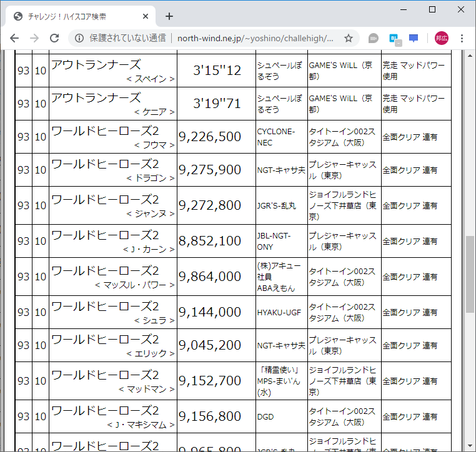Viewport: 476px width, 452px height.
Task: Click タイトーイン002スタジアム（大阪） in the フウマ row
Action: (342, 137)
